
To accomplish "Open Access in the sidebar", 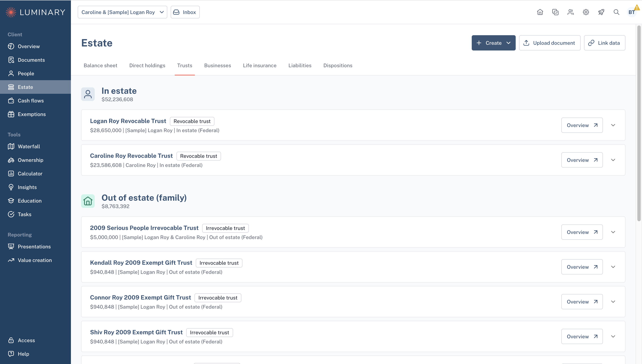I will click(x=35, y=340).
